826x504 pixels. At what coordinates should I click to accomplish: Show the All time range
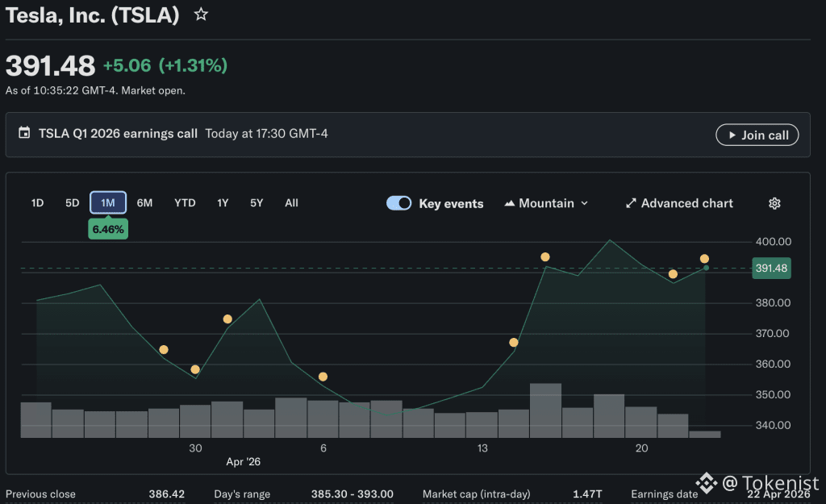[x=291, y=203]
